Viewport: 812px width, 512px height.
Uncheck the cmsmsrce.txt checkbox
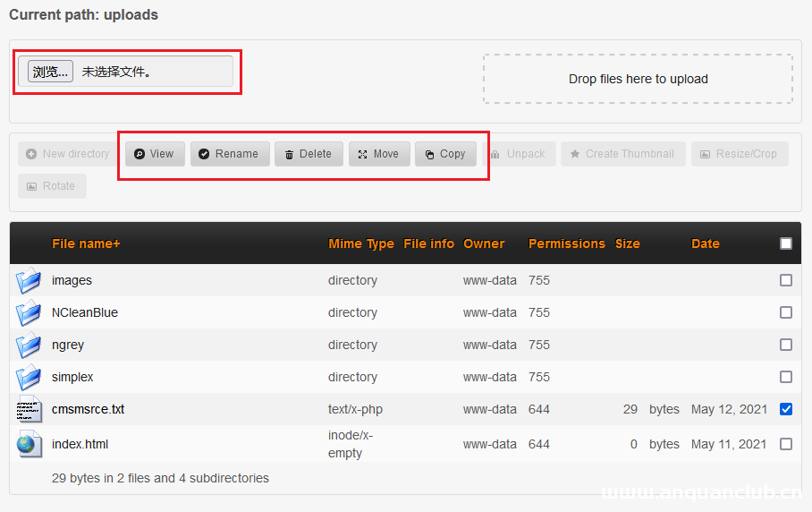786,409
